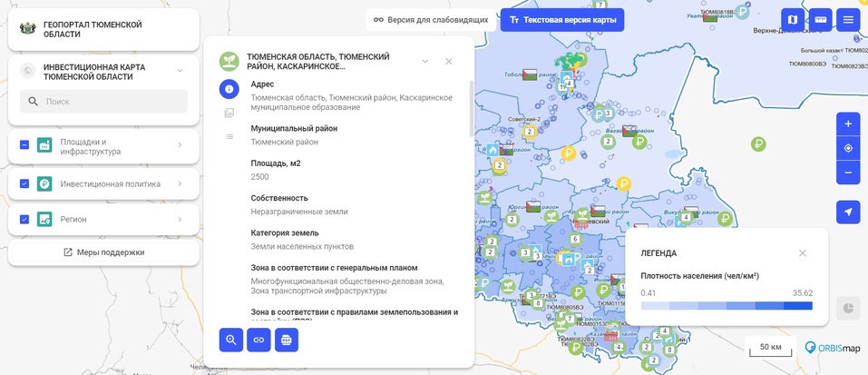Uncheck the Регион layer checkbox
Viewport: 868px width, 375px height.
(x=24, y=220)
